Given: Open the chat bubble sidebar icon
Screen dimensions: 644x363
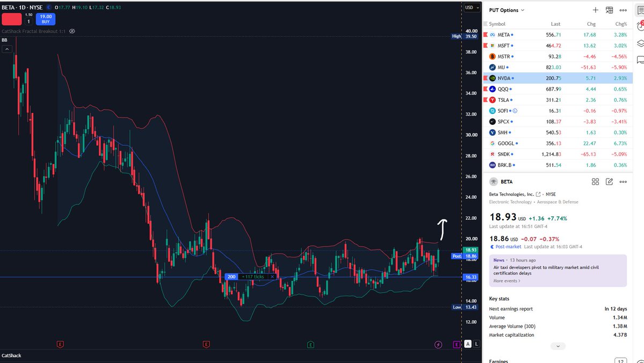Looking at the screenshot, I should [640, 60].
